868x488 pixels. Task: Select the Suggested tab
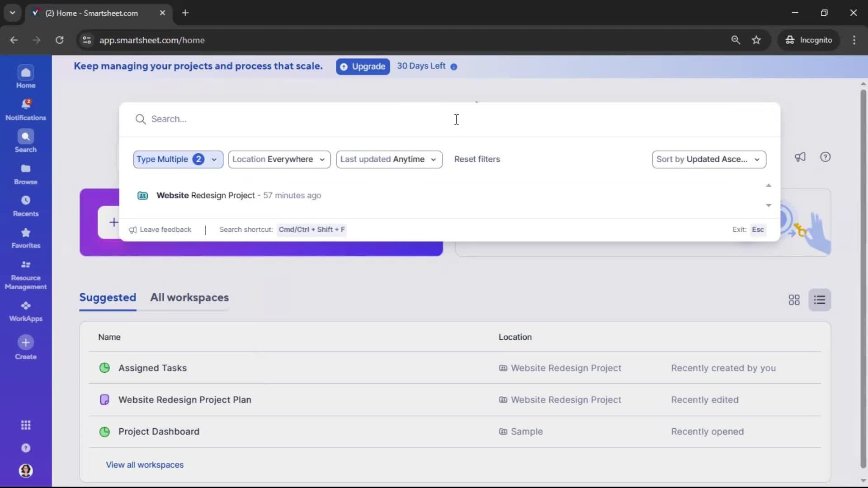tap(108, 298)
